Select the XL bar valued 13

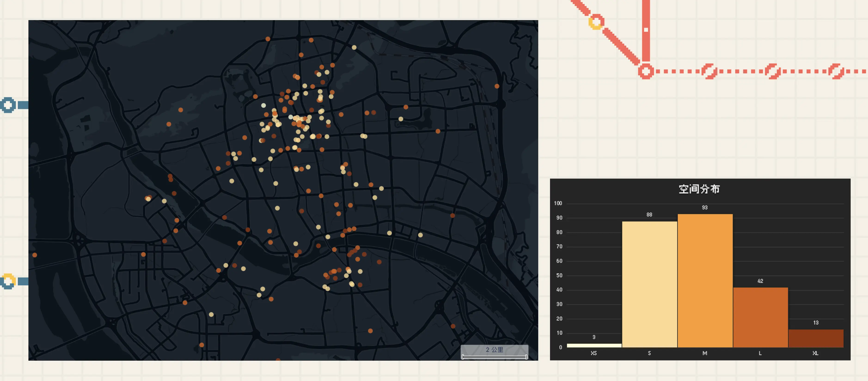coord(816,338)
